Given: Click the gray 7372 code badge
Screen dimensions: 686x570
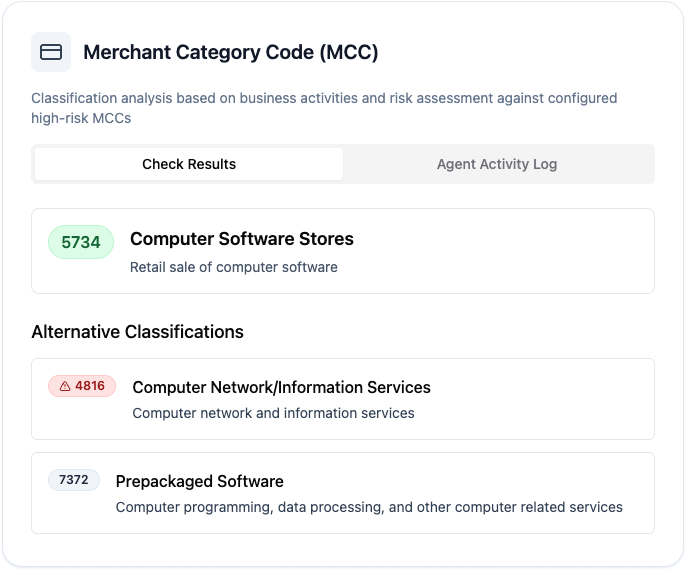Looking at the screenshot, I should pyautogui.click(x=74, y=480).
